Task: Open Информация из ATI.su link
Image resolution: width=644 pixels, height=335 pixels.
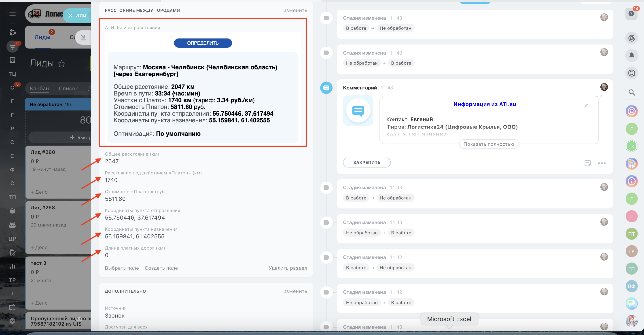Action: pos(485,104)
